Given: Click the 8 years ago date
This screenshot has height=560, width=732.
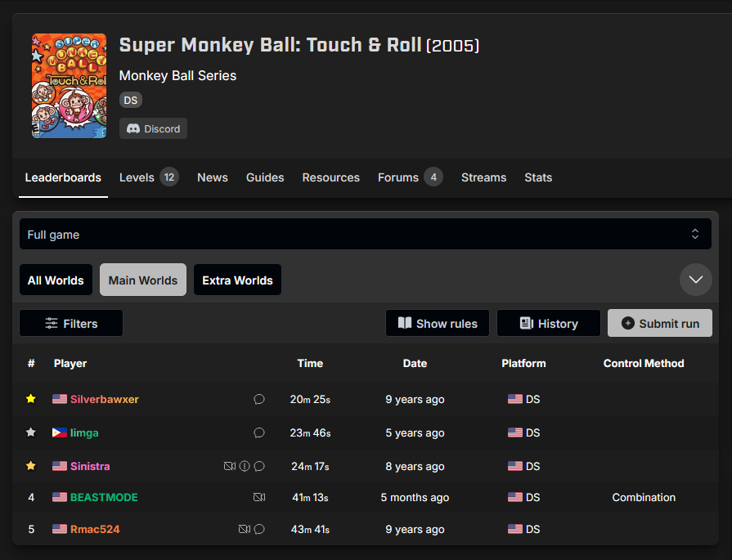Looking at the screenshot, I should [415, 466].
